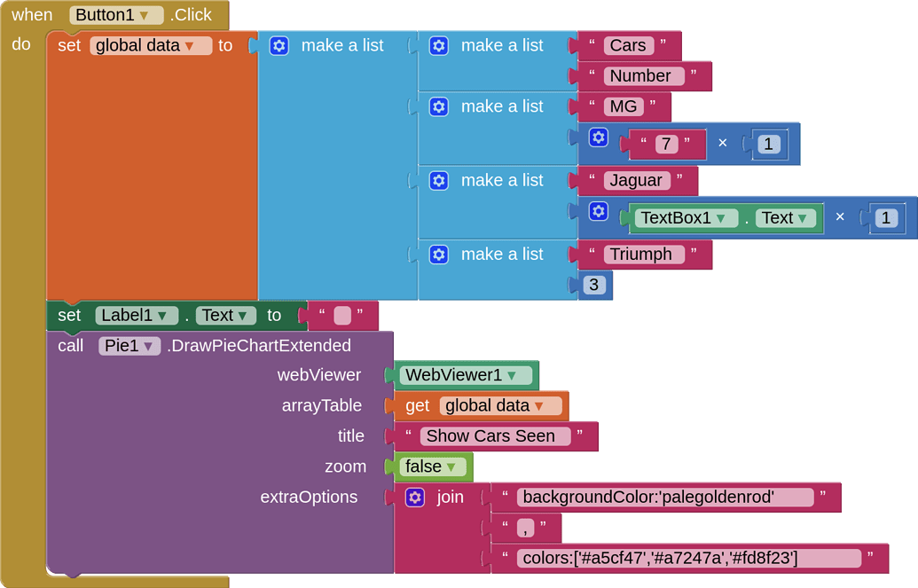The image size is (918, 588).
Task: Click the "webViewer" parameter label
Action: click(319, 375)
